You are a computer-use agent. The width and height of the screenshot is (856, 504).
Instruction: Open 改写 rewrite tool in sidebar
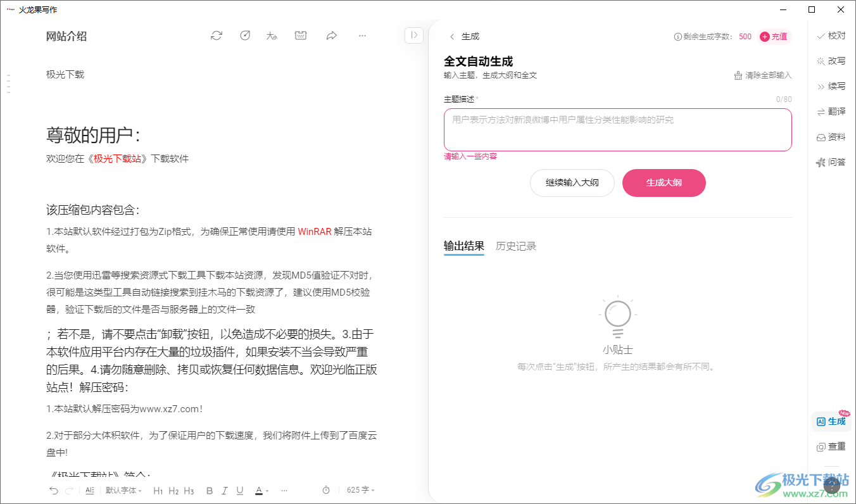click(x=831, y=61)
